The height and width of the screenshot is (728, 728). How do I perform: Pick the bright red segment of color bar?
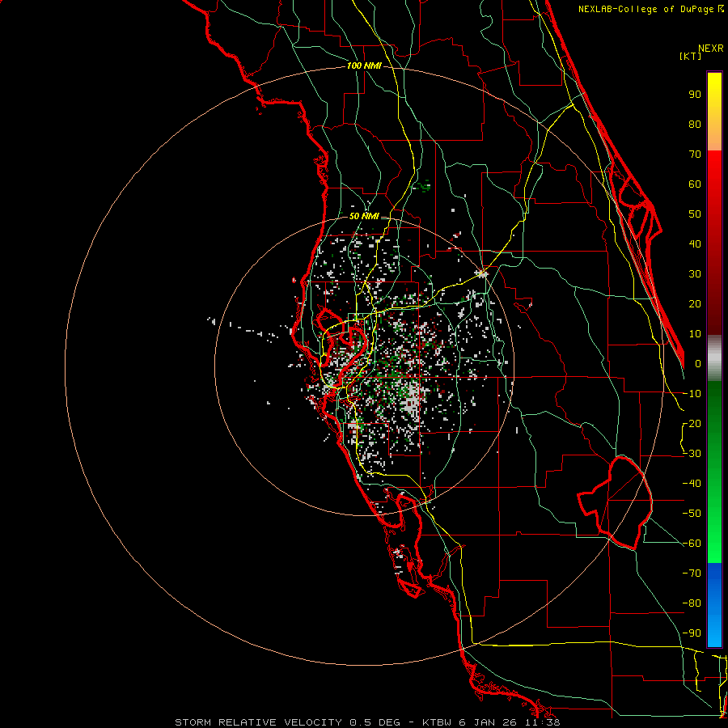pos(714,171)
